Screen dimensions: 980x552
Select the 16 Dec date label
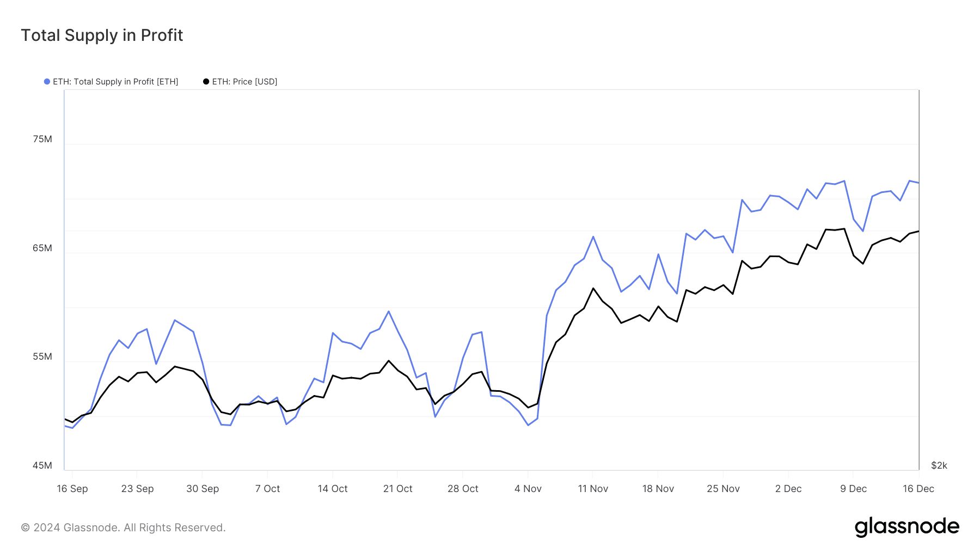[918, 489]
